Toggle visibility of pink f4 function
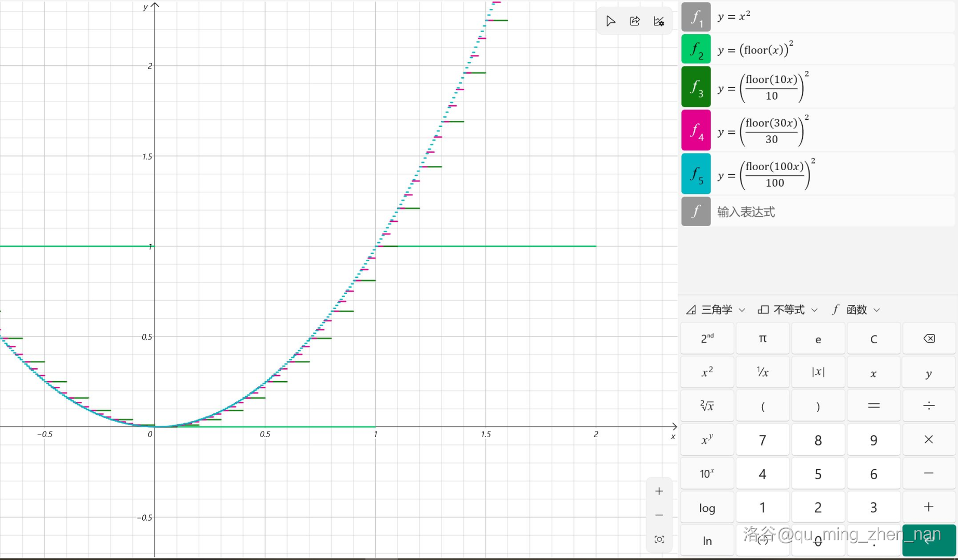The width and height of the screenshot is (958, 560). [696, 131]
